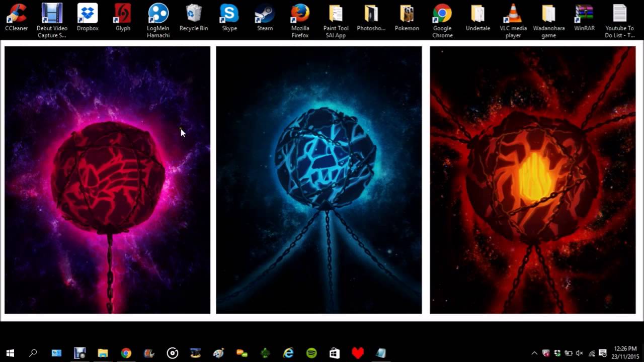Launch the Glyph desktop shortcut
644x362 pixels.
[123, 18]
